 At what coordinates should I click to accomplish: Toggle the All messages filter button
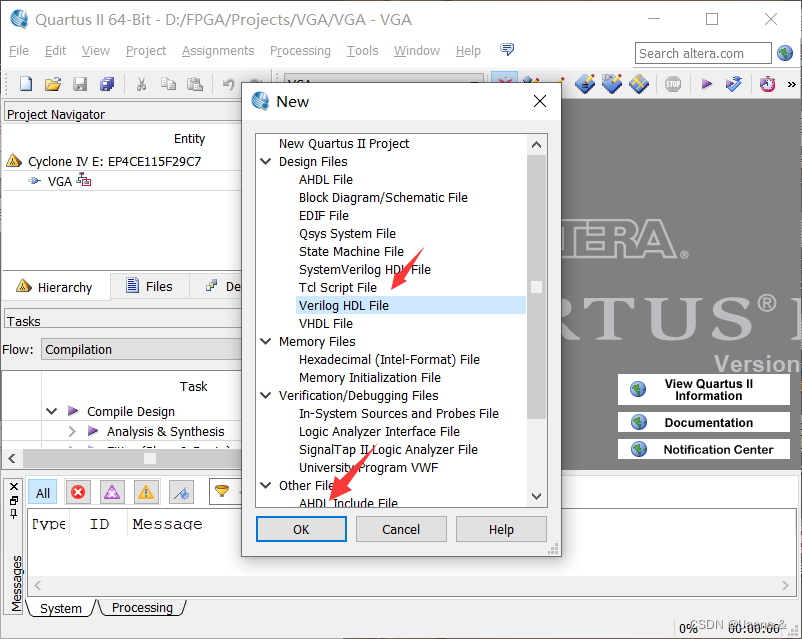pyautogui.click(x=43, y=493)
